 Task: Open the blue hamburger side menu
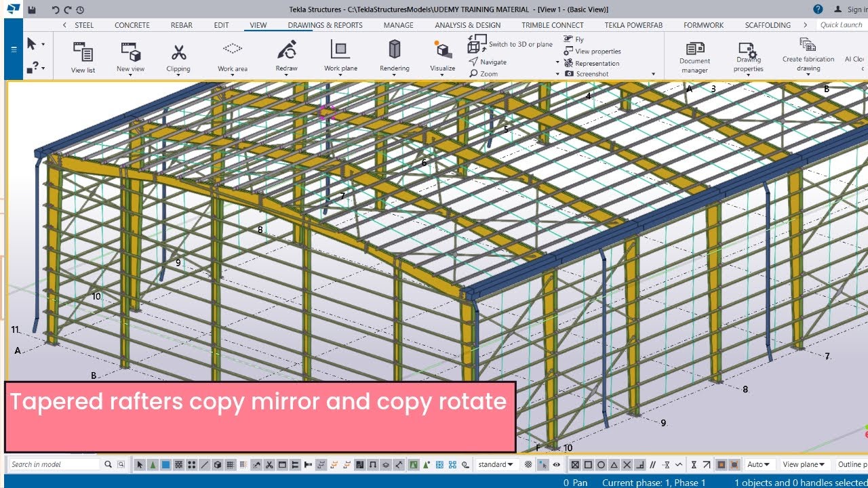pos(14,49)
